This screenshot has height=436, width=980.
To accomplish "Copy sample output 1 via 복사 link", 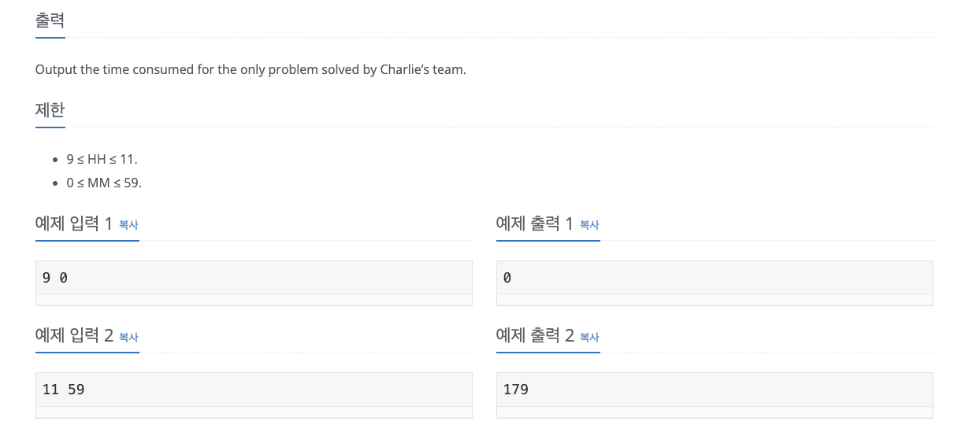I will pos(589,224).
